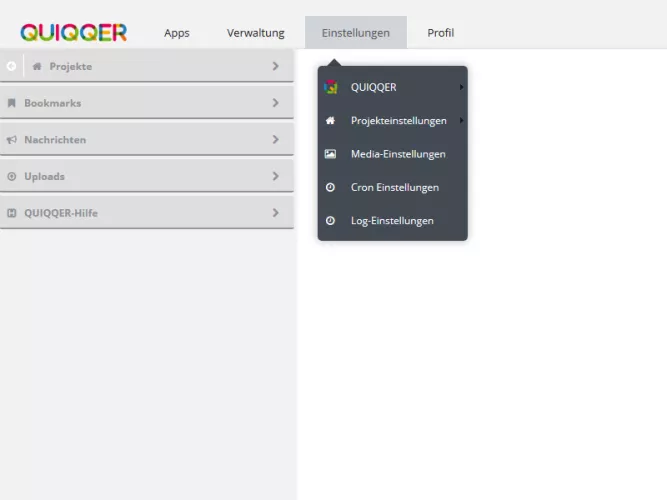
Task: Click the clock icon beside Cron Einstellungen
Action: [330, 187]
